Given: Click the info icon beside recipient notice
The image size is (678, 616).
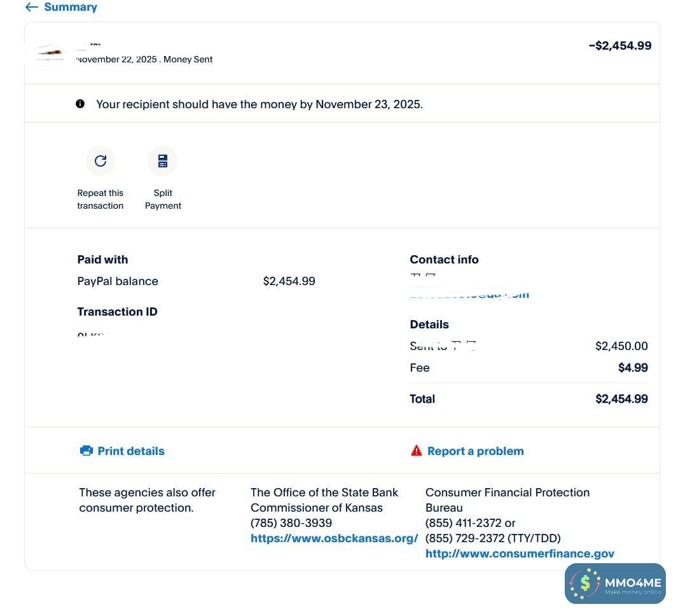Looking at the screenshot, I should (x=80, y=104).
